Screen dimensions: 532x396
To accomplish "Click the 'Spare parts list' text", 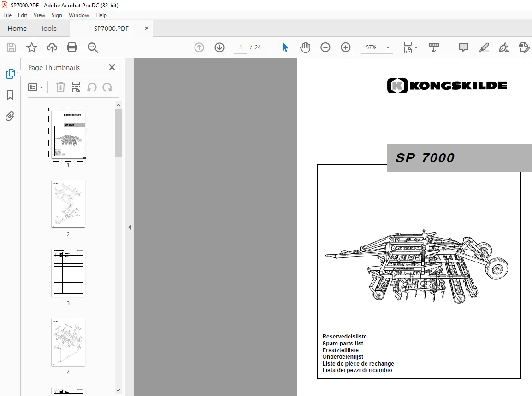I will tap(343, 343).
